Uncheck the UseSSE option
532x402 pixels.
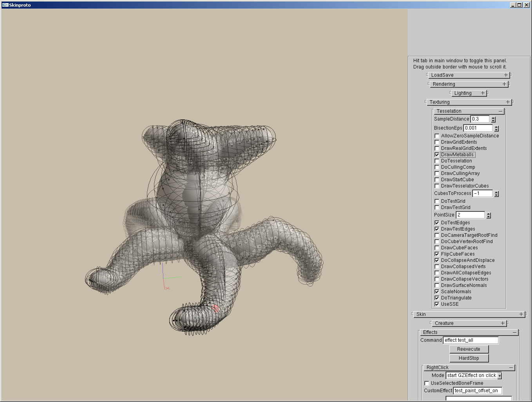coord(437,304)
